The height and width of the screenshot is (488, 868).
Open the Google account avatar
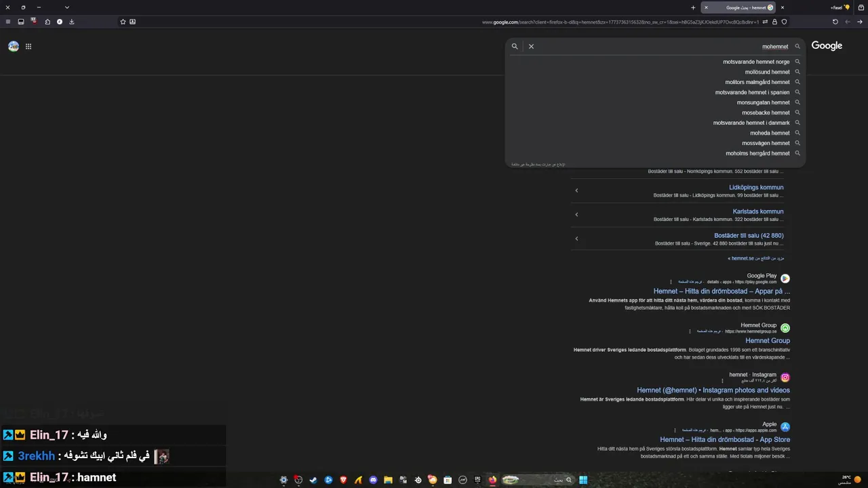(14, 46)
